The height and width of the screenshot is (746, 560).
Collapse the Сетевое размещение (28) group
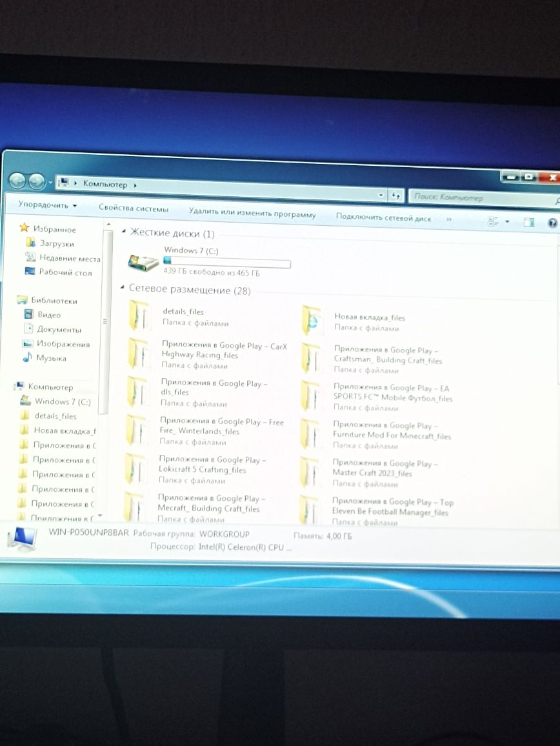(x=123, y=288)
